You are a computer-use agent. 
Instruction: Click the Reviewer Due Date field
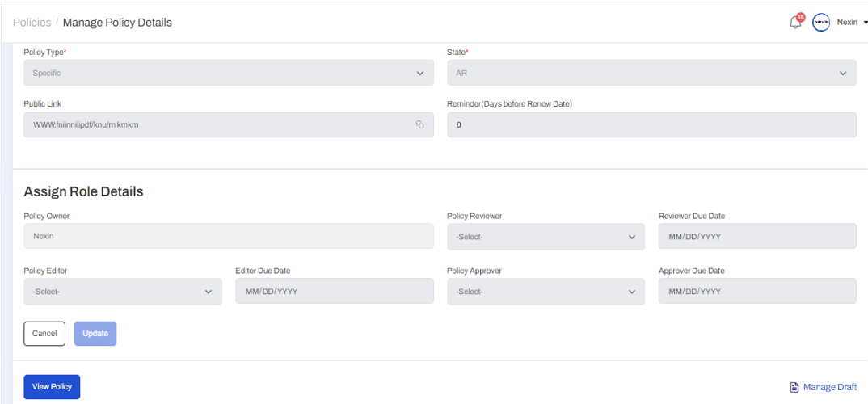pyautogui.click(x=756, y=237)
